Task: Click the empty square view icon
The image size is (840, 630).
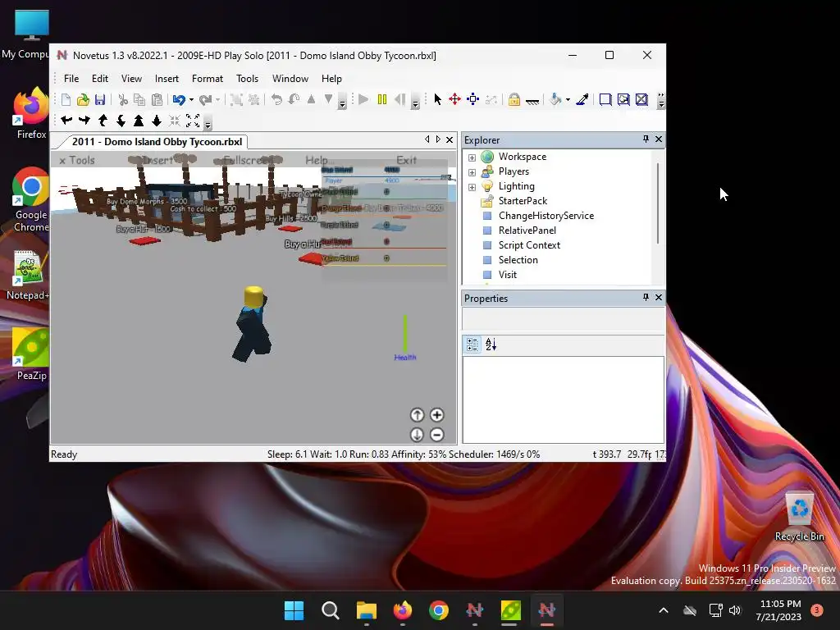Action: pos(605,99)
